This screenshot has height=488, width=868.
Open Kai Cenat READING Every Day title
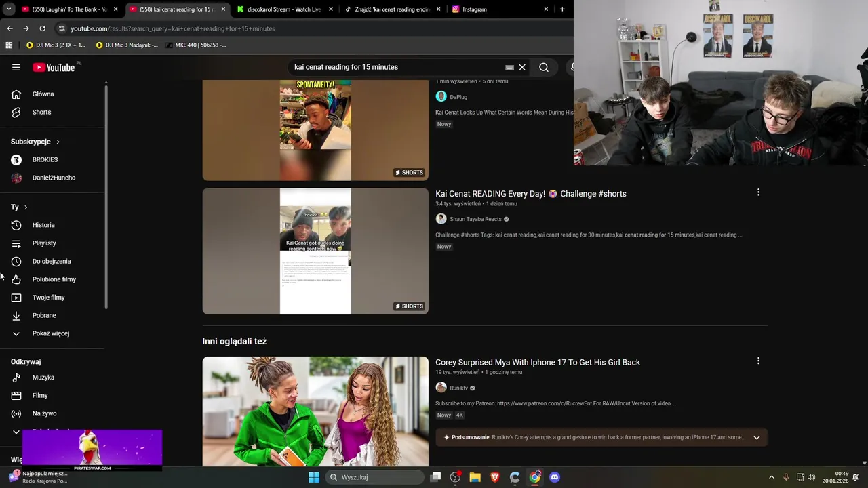click(x=531, y=194)
